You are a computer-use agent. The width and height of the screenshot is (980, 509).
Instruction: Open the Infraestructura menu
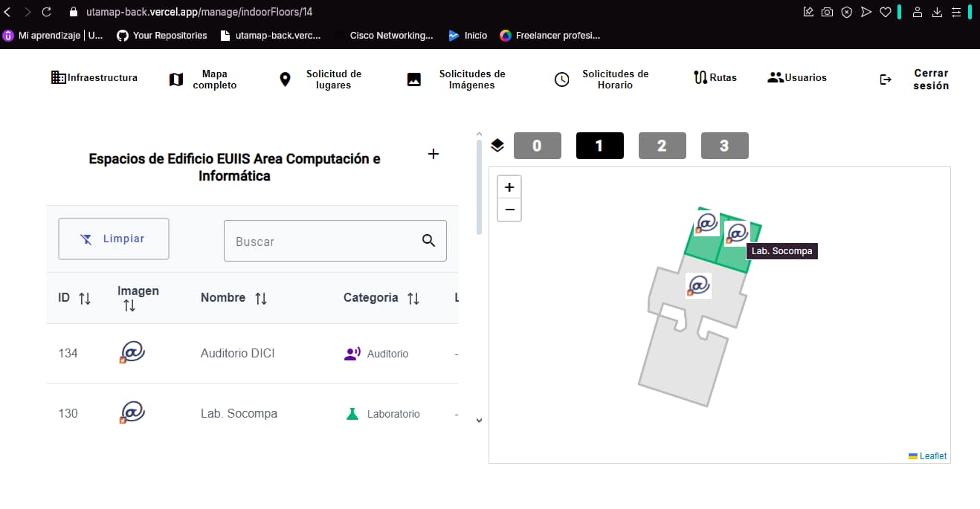(x=94, y=78)
